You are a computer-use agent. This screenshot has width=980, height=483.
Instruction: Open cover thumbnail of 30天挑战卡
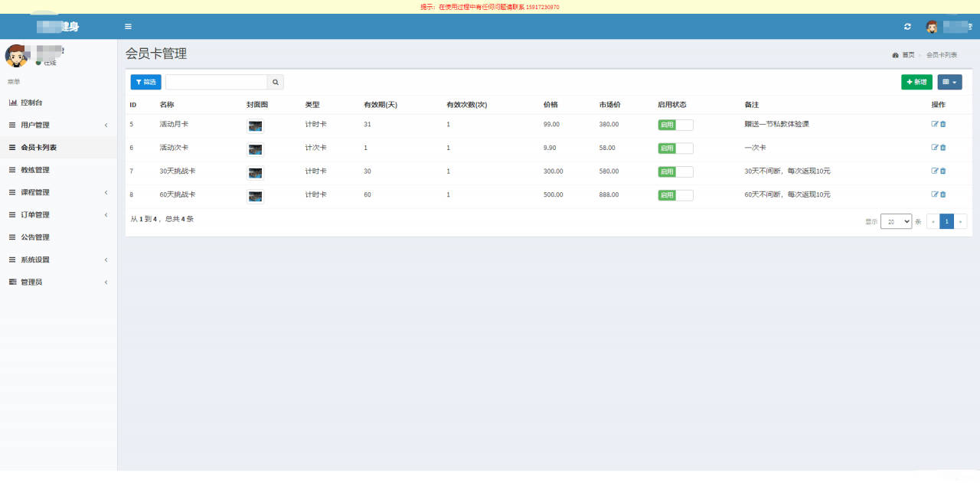pyautogui.click(x=256, y=173)
